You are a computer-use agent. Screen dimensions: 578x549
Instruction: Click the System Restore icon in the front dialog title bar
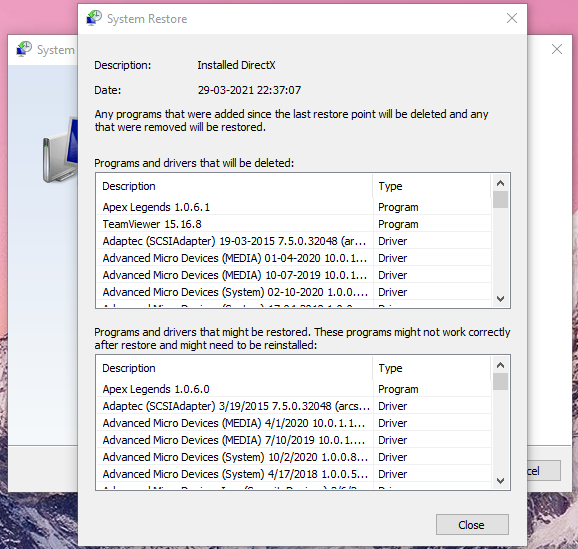[94, 18]
